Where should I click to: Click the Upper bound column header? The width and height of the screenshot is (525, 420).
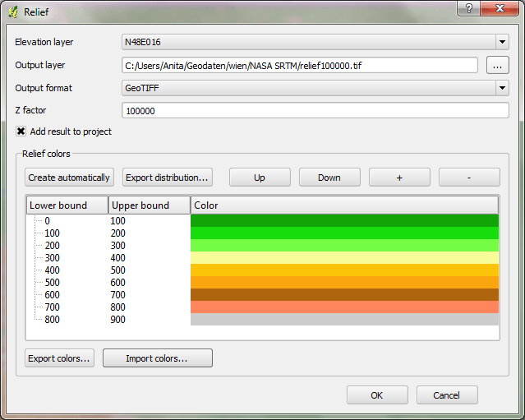coord(149,205)
